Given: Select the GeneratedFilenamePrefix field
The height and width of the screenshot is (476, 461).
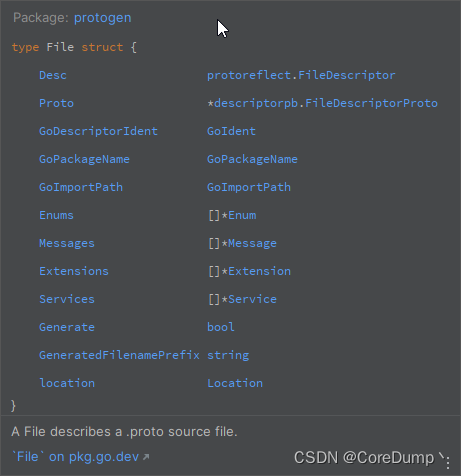Looking at the screenshot, I should [119, 355].
